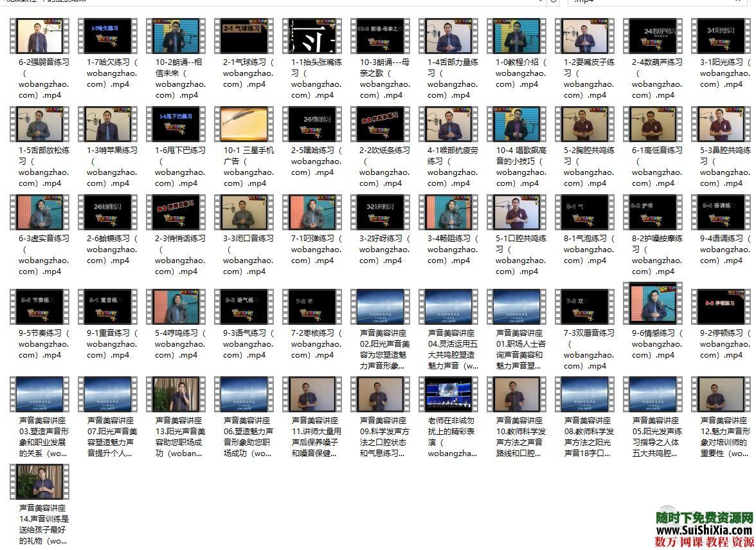Select the 声音美容讲座02 video thumbnail
The height and width of the screenshot is (550, 756).
[380, 307]
